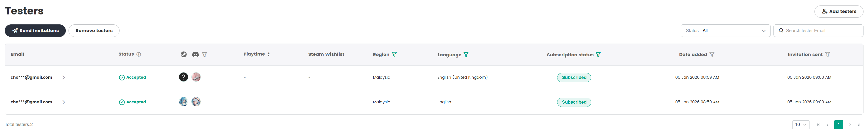The height and width of the screenshot is (136, 868).
Task: Click the Add testers button
Action: tap(839, 11)
